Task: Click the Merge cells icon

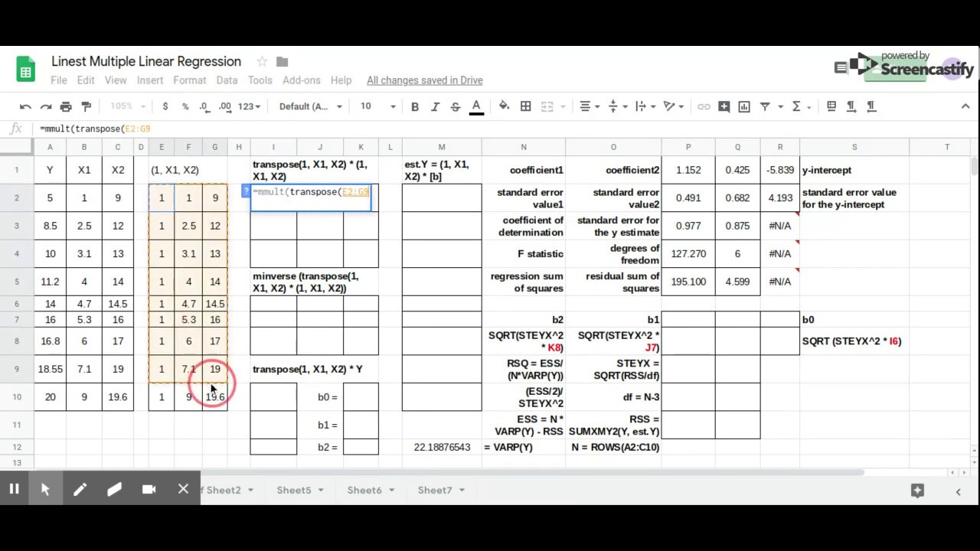Action: (x=547, y=106)
